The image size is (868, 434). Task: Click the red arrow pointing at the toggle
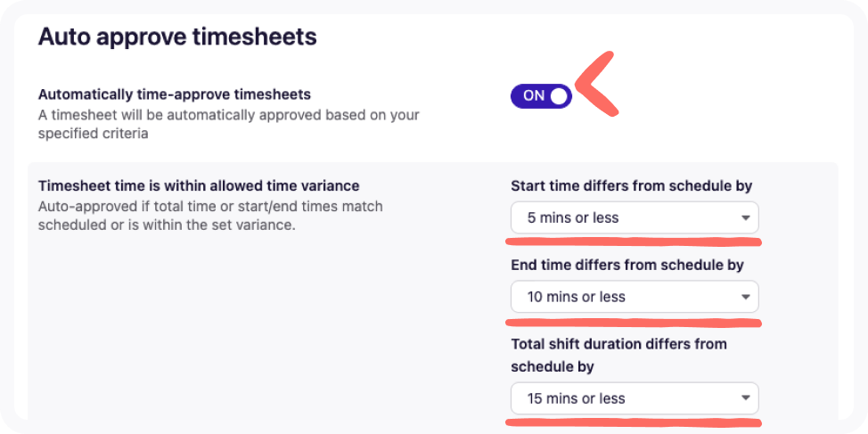pyautogui.click(x=595, y=85)
